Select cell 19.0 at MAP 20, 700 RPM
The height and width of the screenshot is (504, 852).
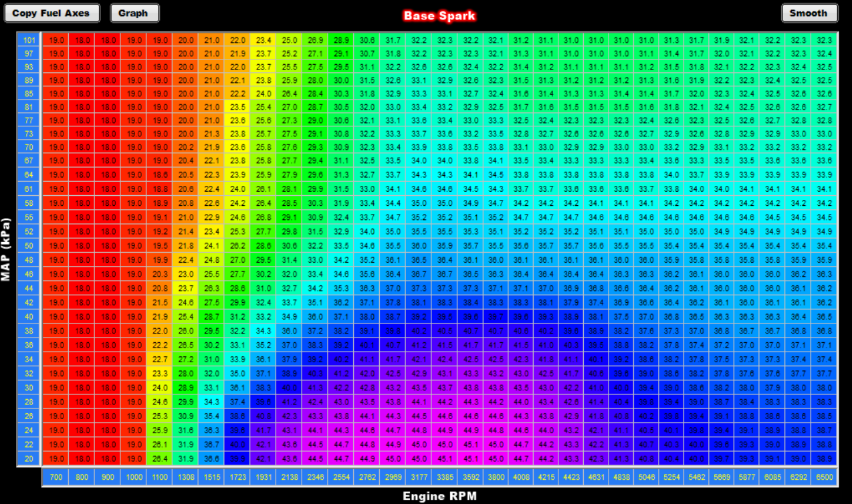(x=56, y=459)
